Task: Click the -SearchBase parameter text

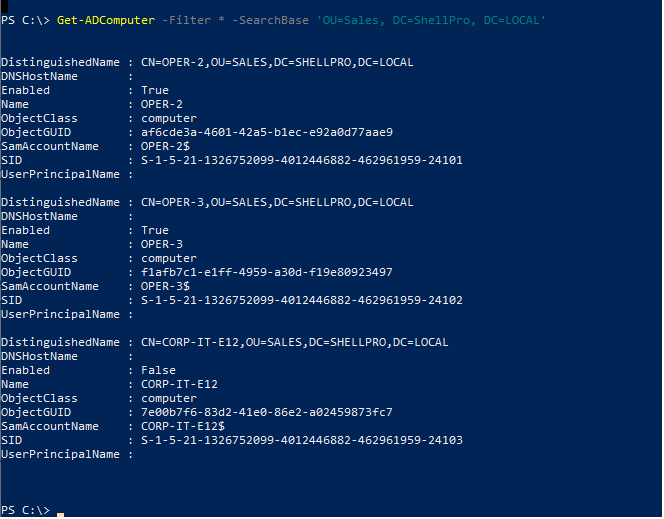Action: point(270,20)
